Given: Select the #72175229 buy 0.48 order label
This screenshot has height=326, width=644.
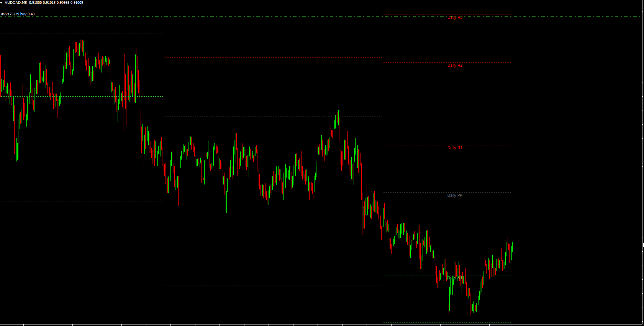Looking at the screenshot, I should [18, 14].
